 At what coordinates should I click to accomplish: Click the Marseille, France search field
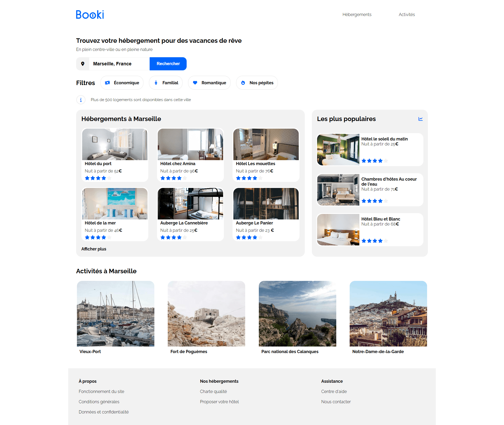119,64
